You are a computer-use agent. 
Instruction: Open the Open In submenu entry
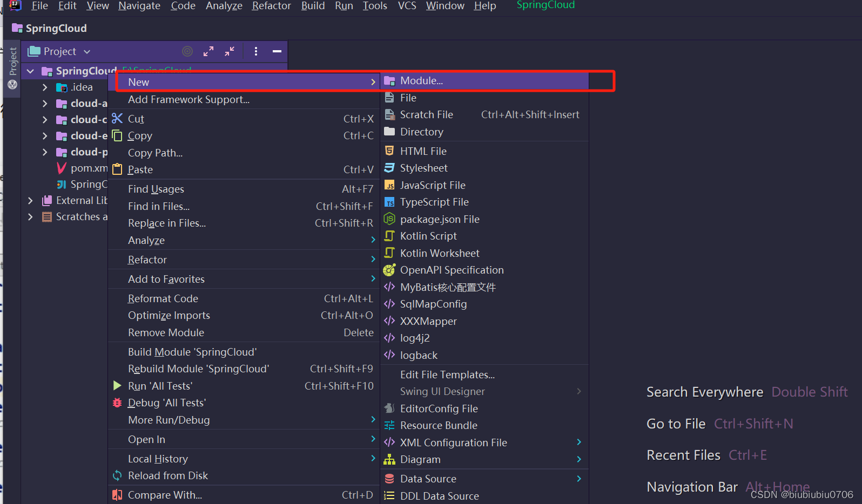(244, 439)
